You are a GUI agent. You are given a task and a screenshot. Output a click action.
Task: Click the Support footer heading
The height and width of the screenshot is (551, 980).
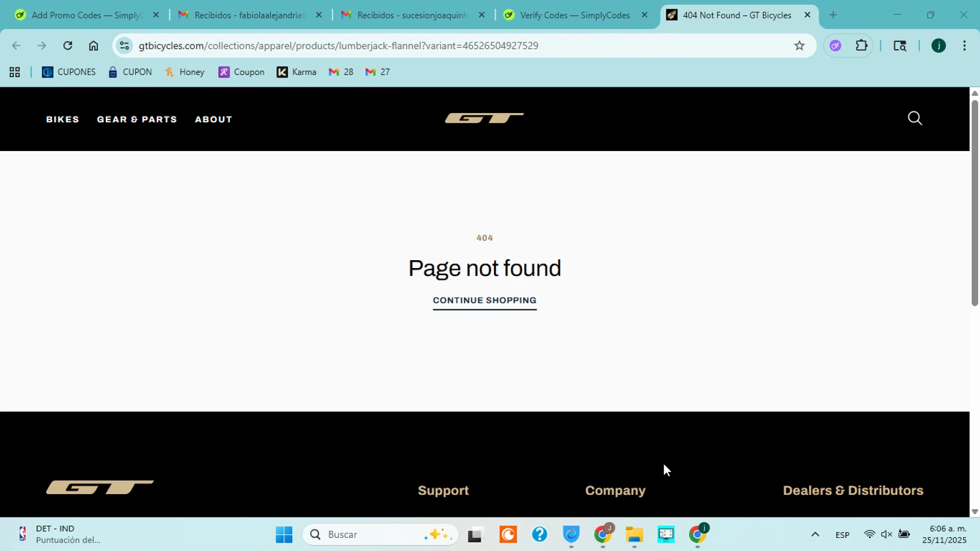click(x=444, y=491)
